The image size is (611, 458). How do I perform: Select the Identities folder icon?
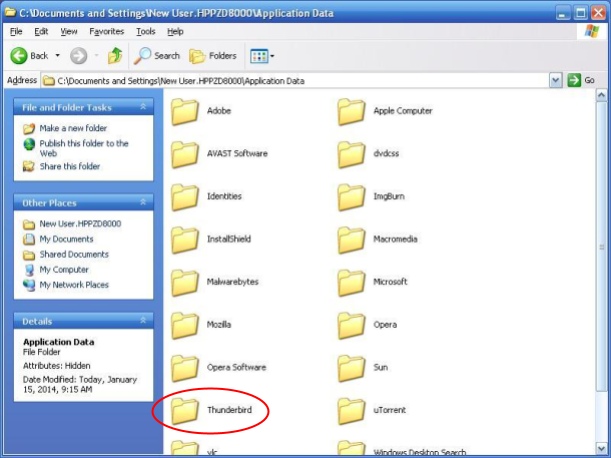(185, 196)
